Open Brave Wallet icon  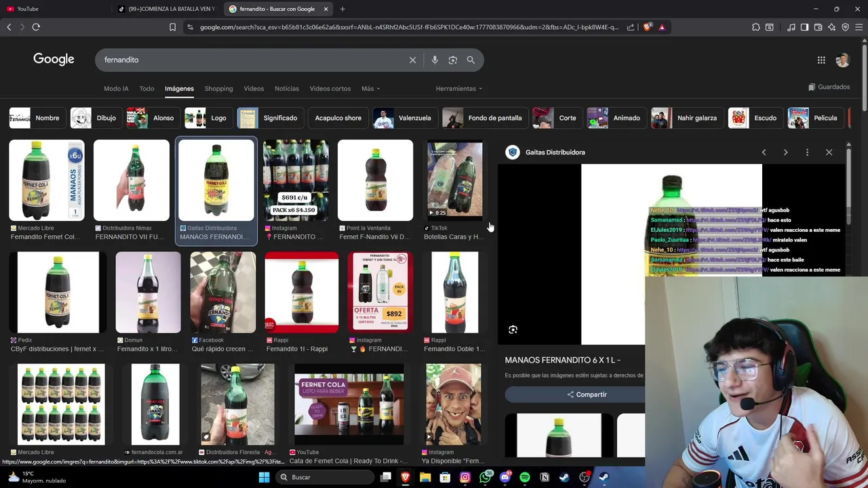(x=818, y=27)
